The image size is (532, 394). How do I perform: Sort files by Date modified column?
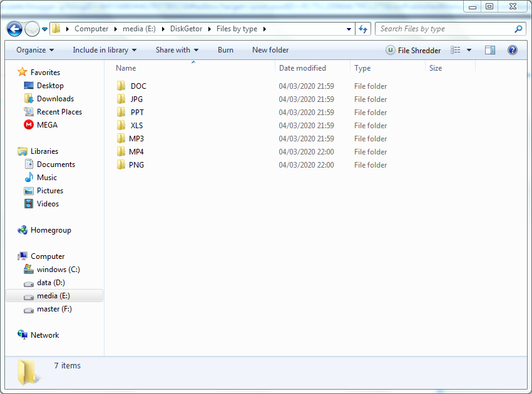click(x=302, y=68)
